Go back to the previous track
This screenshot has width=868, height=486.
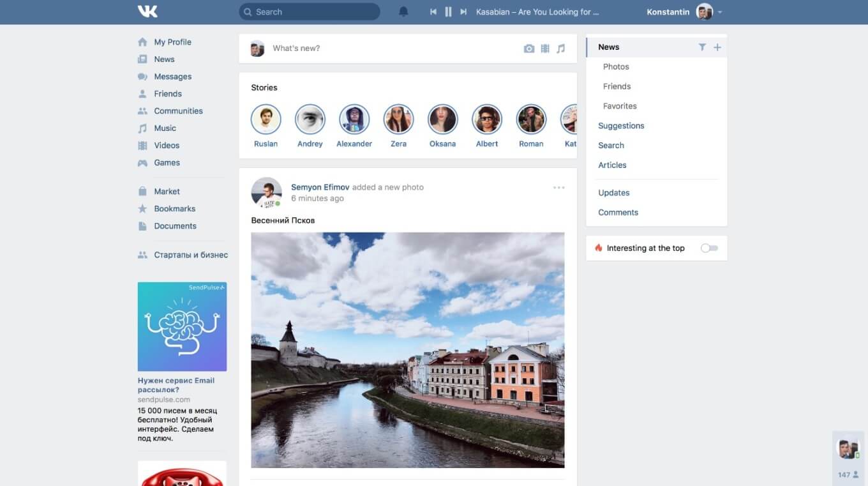(x=433, y=11)
